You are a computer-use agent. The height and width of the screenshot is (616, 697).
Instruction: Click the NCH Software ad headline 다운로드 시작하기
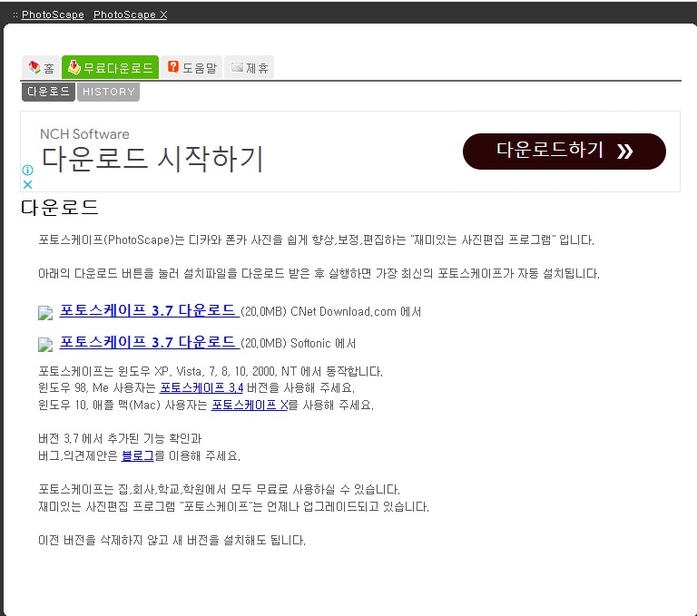(x=152, y=159)
